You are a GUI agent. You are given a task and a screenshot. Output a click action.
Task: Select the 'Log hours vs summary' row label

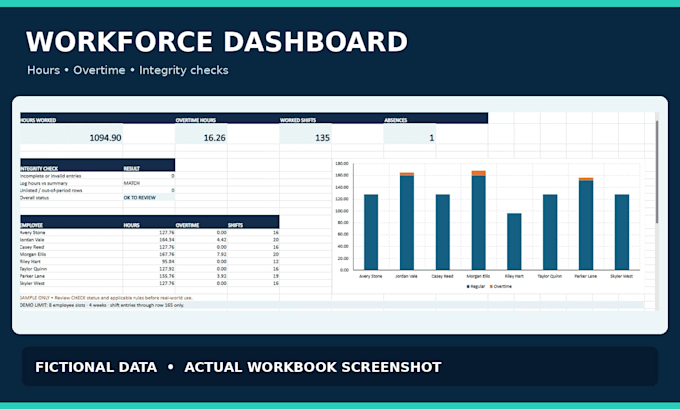pyautogui.click(x=44, y=183)
